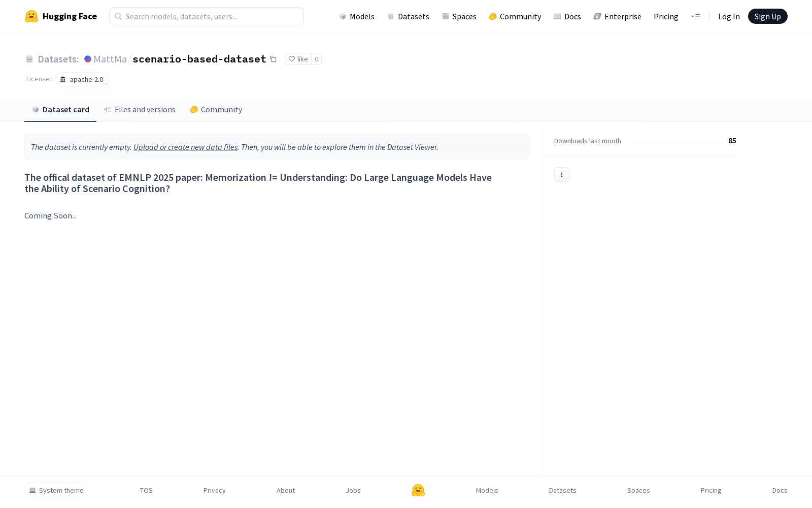Viewport: 812px width, 508px height.
Task: Open Datasets link in footer
Action: [x=563, y=490]
